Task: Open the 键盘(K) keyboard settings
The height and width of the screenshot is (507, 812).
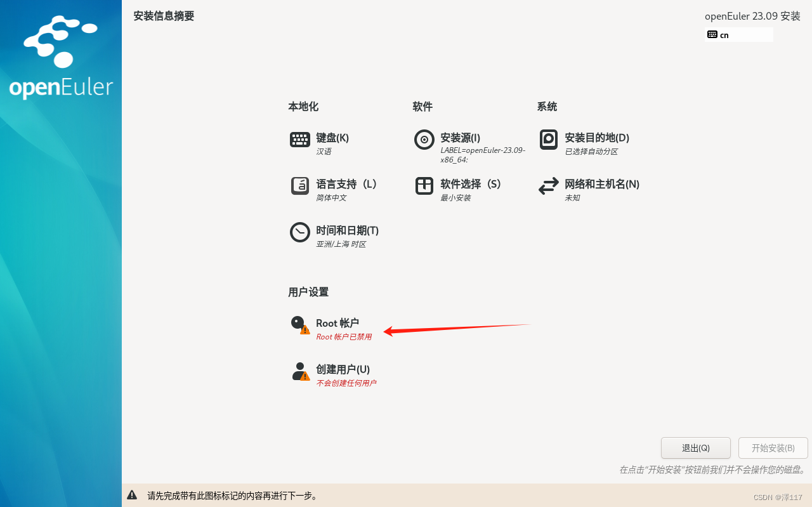Action: 333,138
